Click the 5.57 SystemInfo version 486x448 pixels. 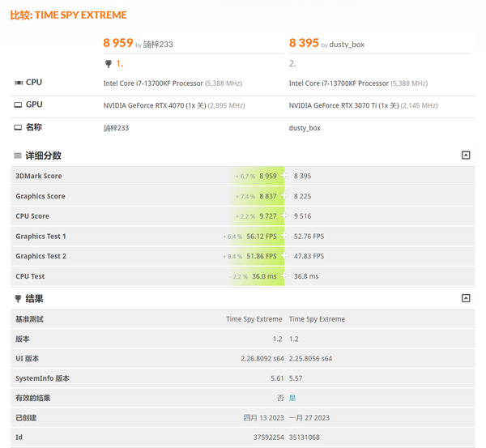(296, 378)
